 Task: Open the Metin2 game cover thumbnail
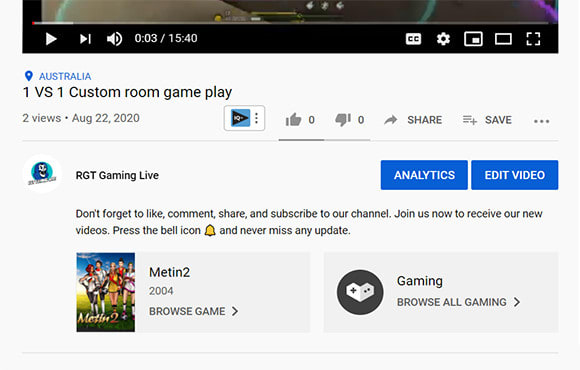[x=106, y=292]
